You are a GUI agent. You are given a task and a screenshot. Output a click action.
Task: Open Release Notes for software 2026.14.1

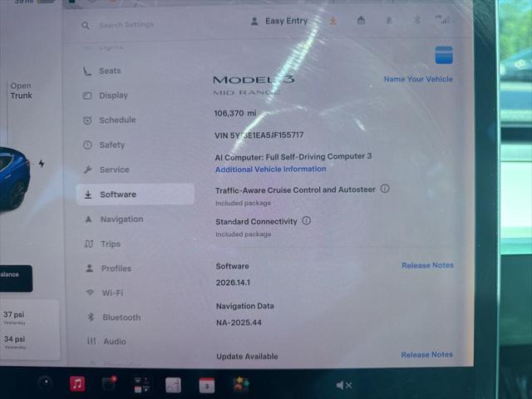click(x=427, y=265)
